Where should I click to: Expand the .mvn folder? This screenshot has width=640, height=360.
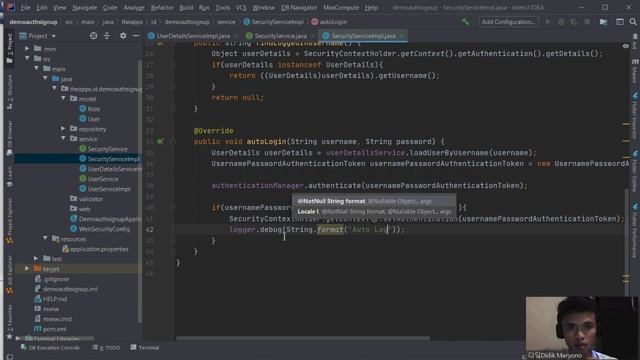tap(27, 49)
